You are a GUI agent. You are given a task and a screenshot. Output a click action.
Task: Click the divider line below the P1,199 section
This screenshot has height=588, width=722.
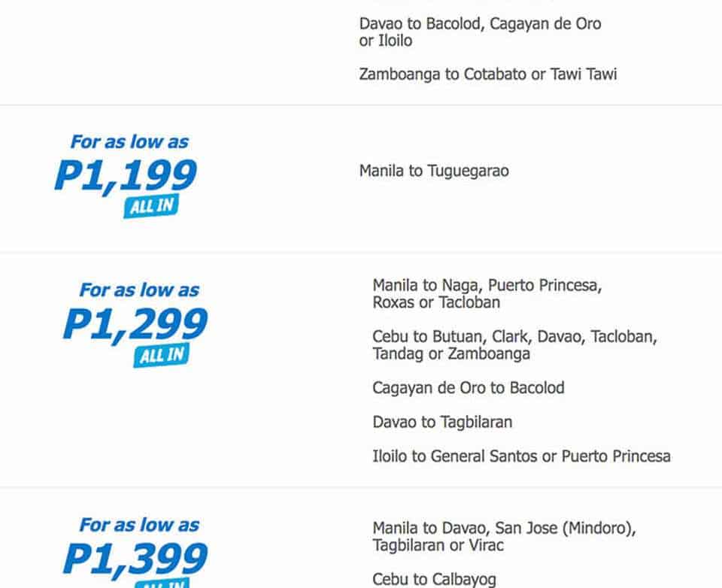(361, 253)
